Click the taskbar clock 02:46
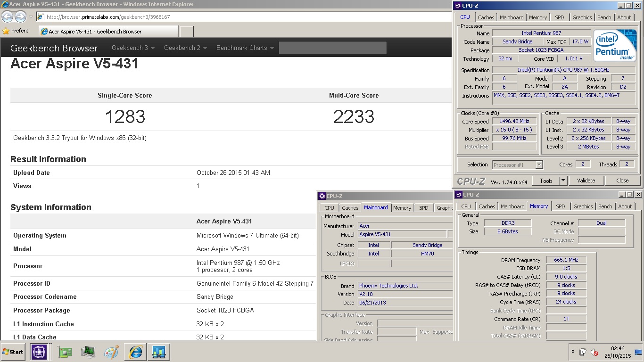Image resolution: width=644 pixels, height=362 pixels. 617,349
